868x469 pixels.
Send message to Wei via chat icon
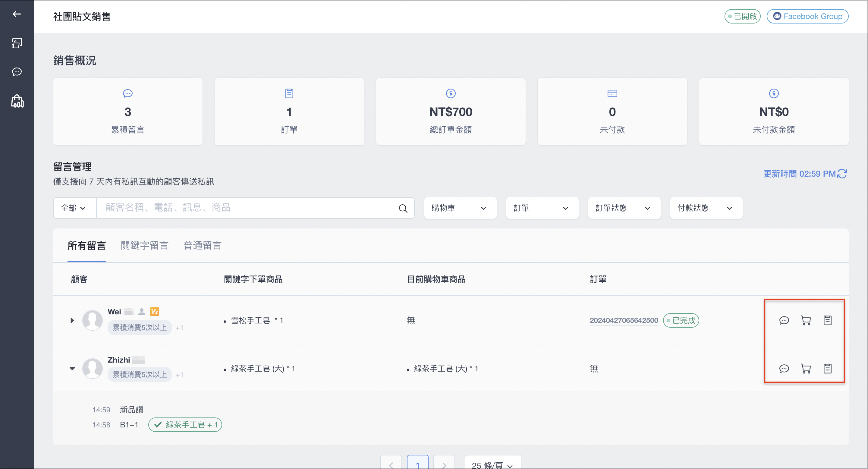(x=784, y=320)
